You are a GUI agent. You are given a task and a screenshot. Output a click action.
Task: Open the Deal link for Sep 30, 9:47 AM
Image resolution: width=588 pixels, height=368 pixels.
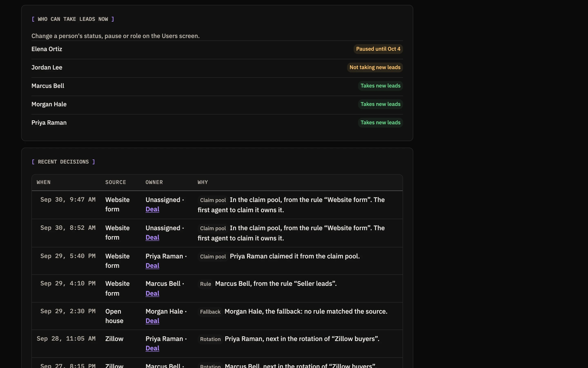(152, 209)
